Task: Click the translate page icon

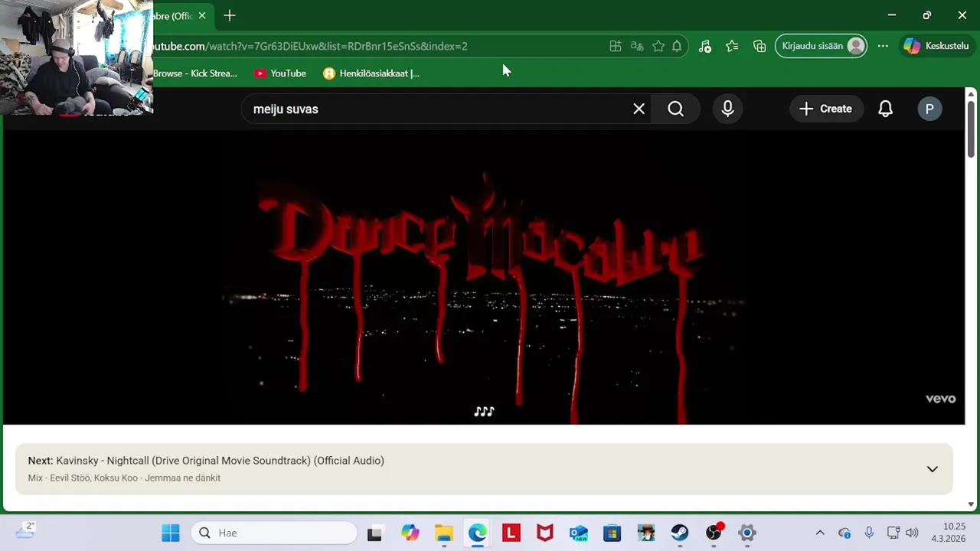Action: coord(637,46)
